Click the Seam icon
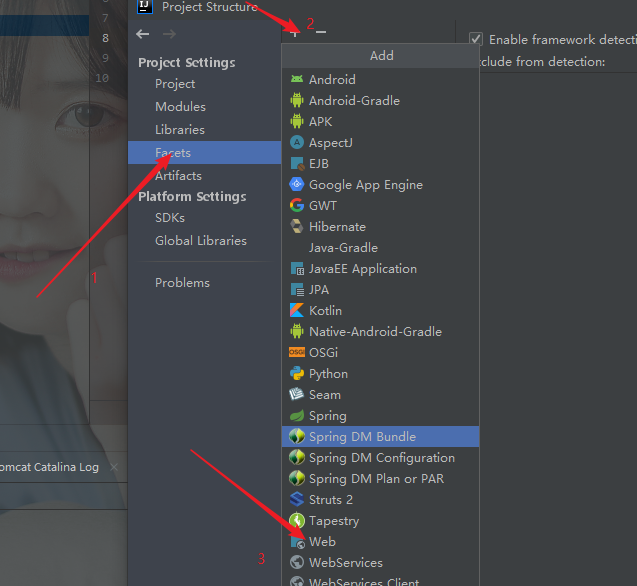 297,394
